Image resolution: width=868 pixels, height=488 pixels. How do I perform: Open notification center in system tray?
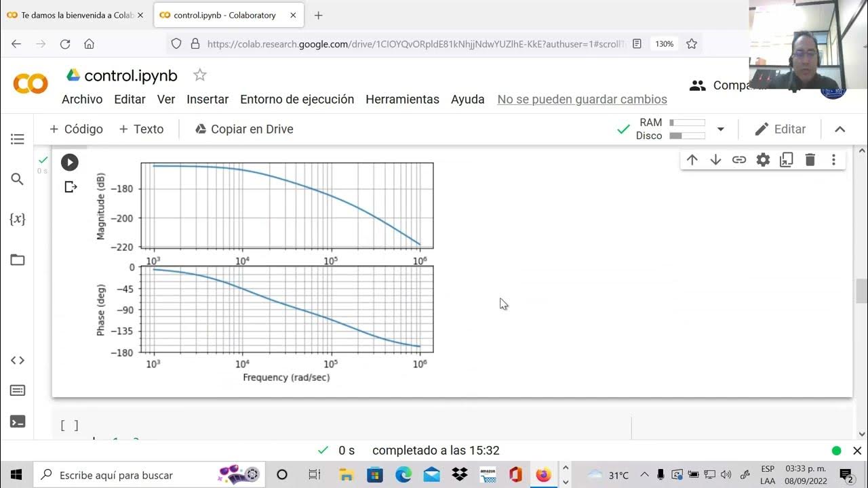coord(846,475)
